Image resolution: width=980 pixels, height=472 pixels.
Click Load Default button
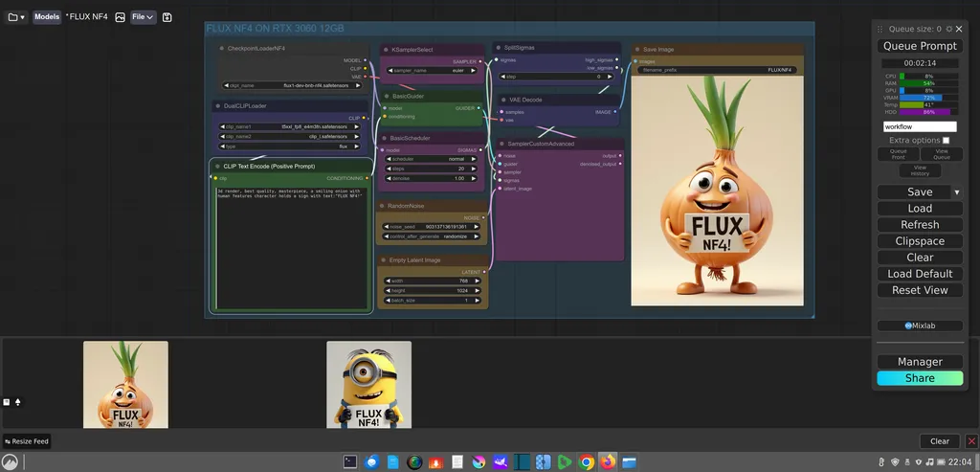pos(920,273)
